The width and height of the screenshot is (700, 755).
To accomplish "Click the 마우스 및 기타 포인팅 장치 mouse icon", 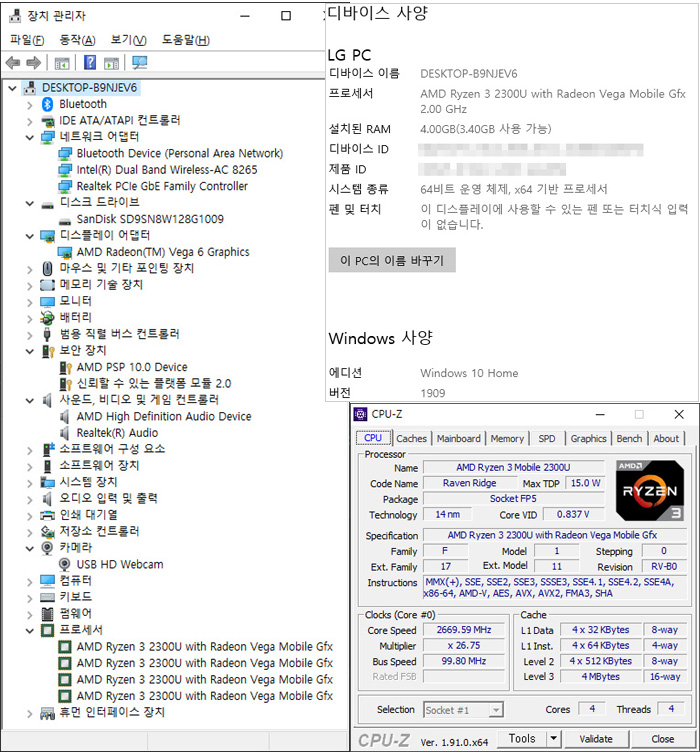I will [x=47, y=268].
